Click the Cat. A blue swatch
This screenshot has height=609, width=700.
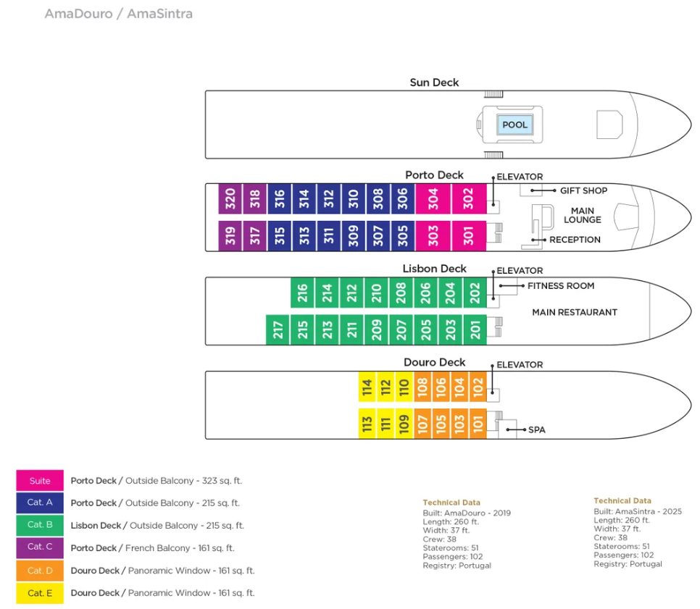coord(40,503)
